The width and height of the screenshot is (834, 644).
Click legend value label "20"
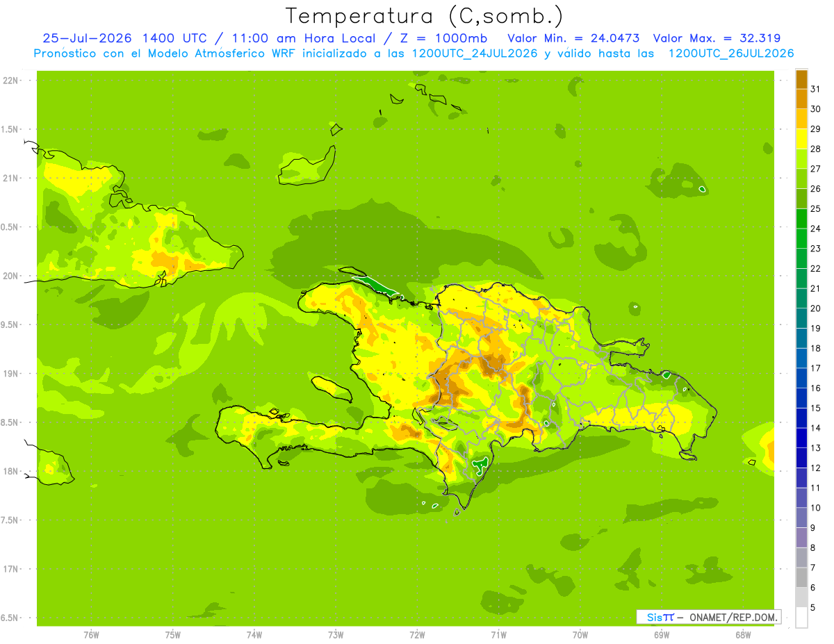click(x=815, y=308)
